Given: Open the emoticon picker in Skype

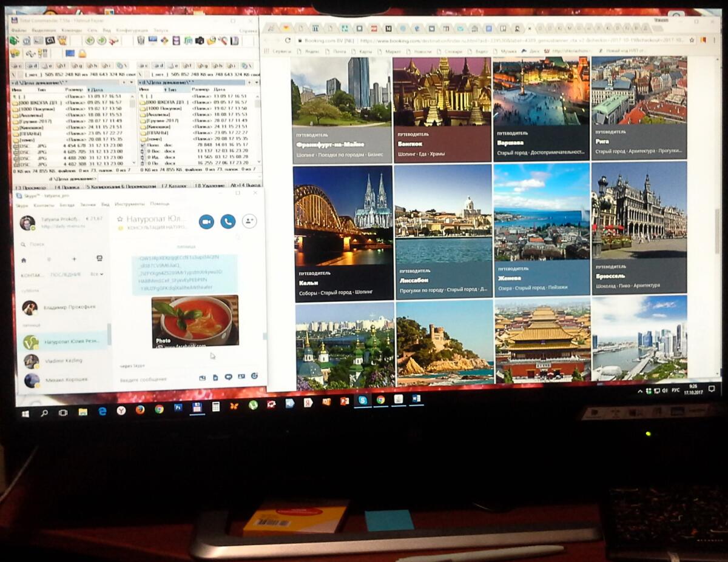Looking at the screenshot, I should click(254, 376).
